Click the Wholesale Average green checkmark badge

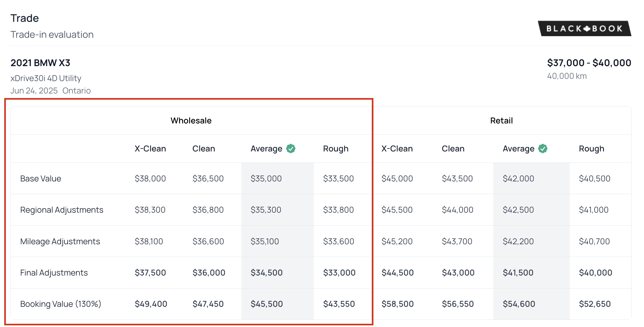290,149
